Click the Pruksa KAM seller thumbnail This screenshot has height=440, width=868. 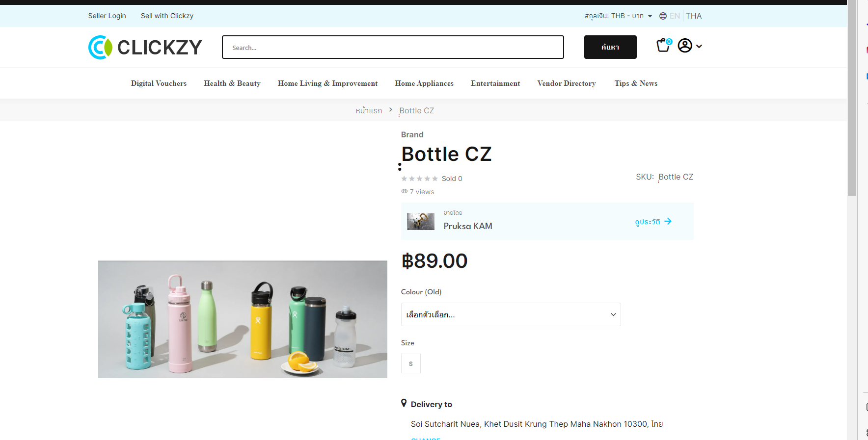421,221
